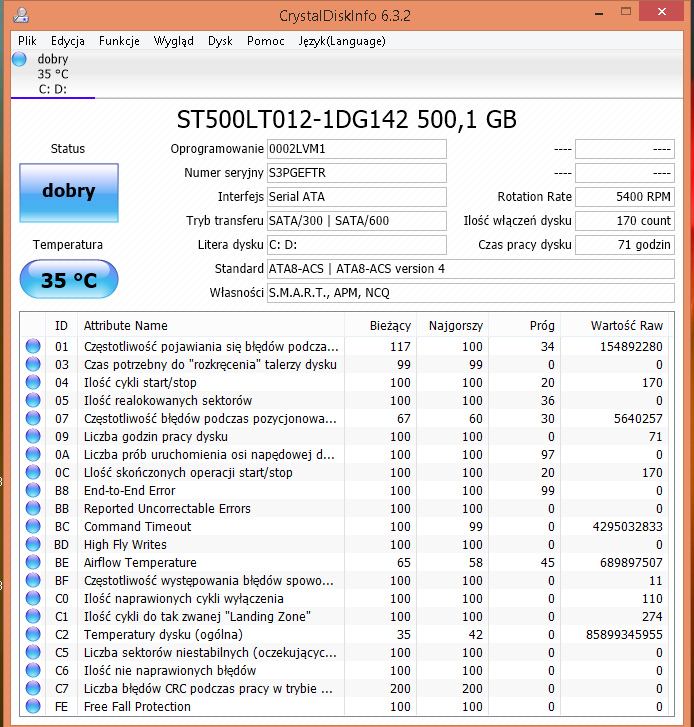694x727 pixels.
Task: Click the status orb of attribute C0
Action: [x=33, y=598]
